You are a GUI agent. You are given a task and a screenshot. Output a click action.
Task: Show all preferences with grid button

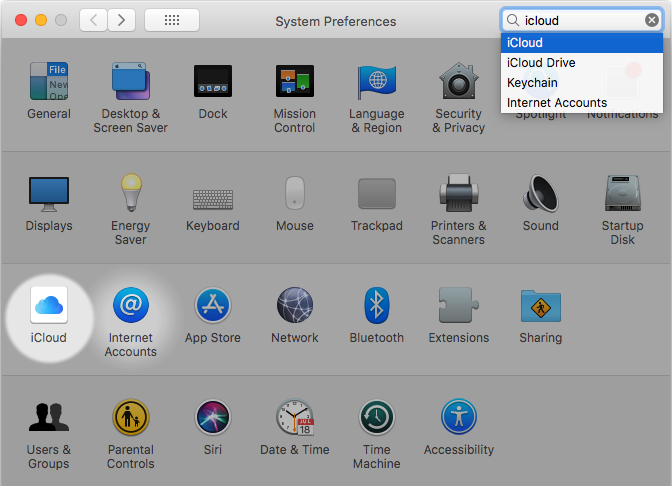[172, 20]
